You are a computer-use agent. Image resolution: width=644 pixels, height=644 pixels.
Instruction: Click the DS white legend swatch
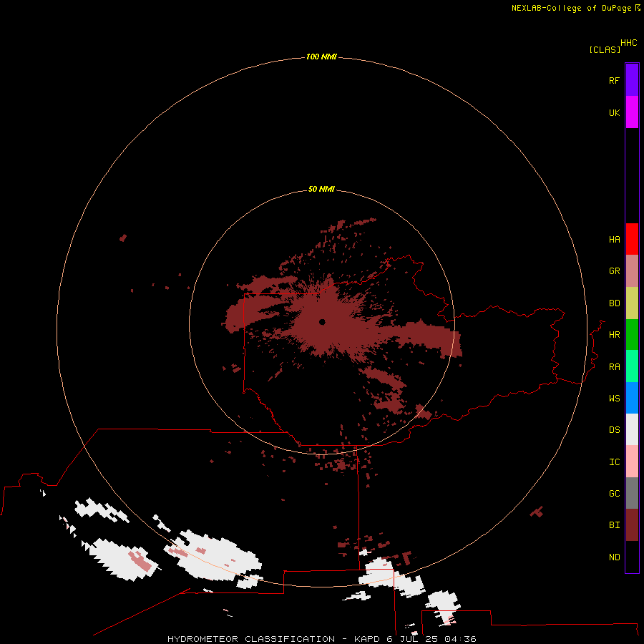[x=632, y=429]
